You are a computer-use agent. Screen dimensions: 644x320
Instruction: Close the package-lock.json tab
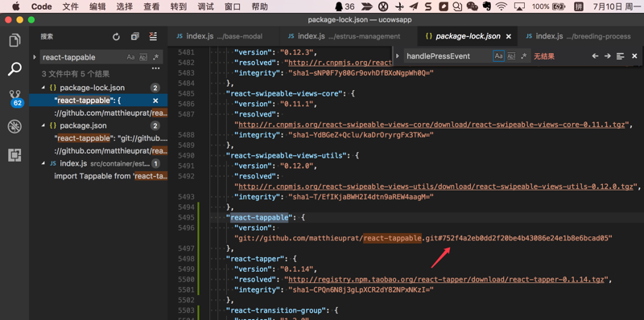509,36
